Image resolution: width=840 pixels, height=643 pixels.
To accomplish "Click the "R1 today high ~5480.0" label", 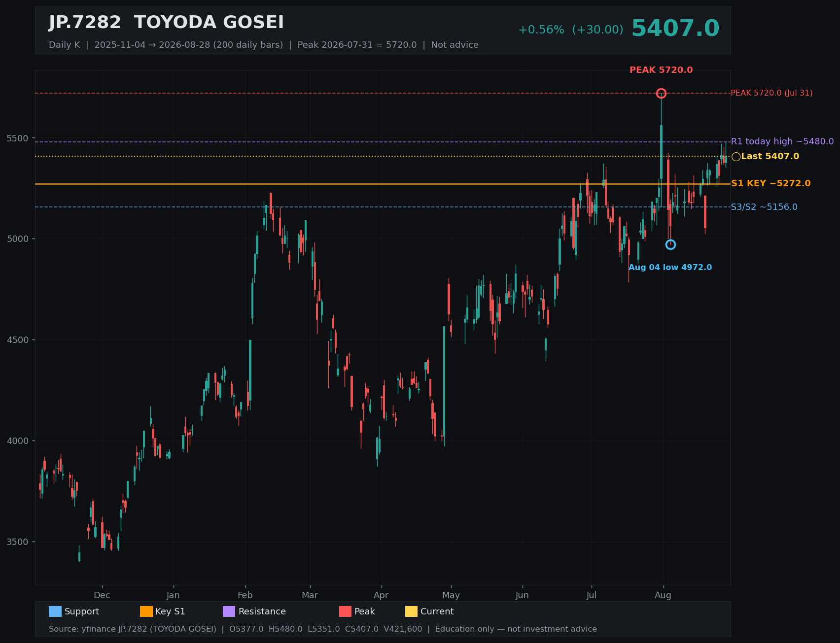I will click(782, 142).
